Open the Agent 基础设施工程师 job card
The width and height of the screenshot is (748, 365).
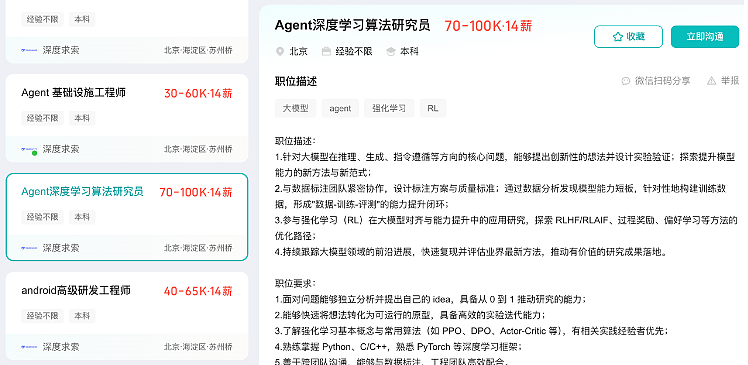pos(127,118)
